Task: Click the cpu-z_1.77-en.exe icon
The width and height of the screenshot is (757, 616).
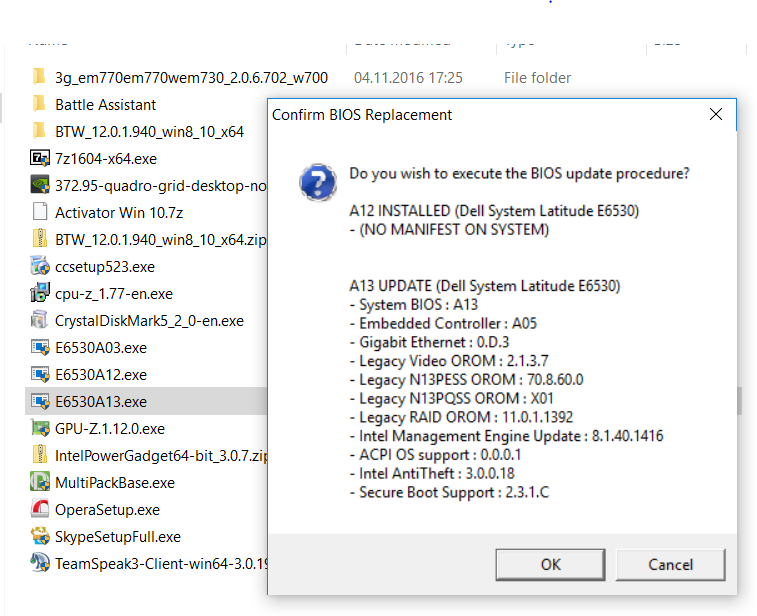Action: click(40, 294)
